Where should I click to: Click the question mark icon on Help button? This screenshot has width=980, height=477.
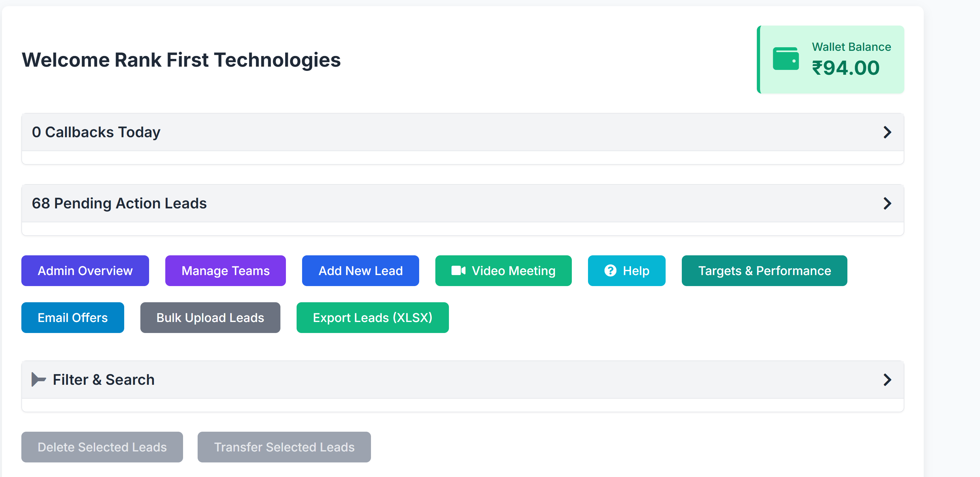(610, 271)
